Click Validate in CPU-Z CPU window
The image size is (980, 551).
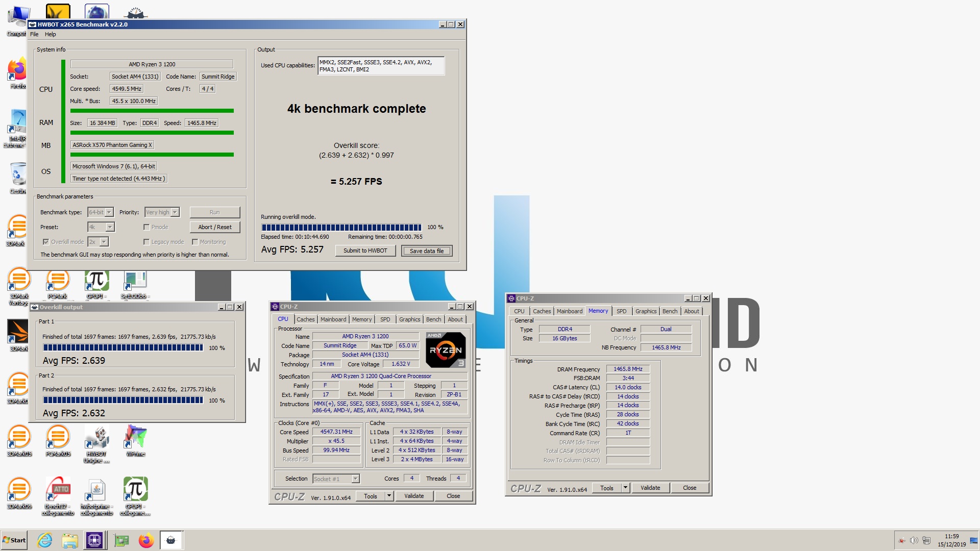pos(414,496)
